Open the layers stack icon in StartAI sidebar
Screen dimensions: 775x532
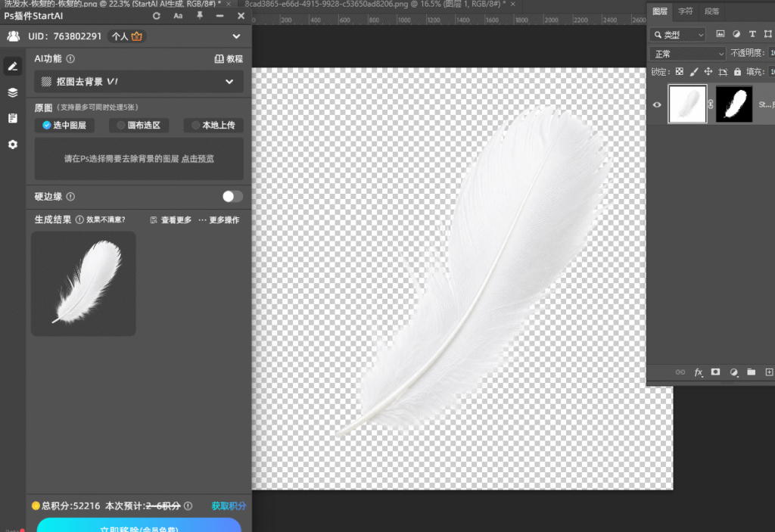click(13, 92)
